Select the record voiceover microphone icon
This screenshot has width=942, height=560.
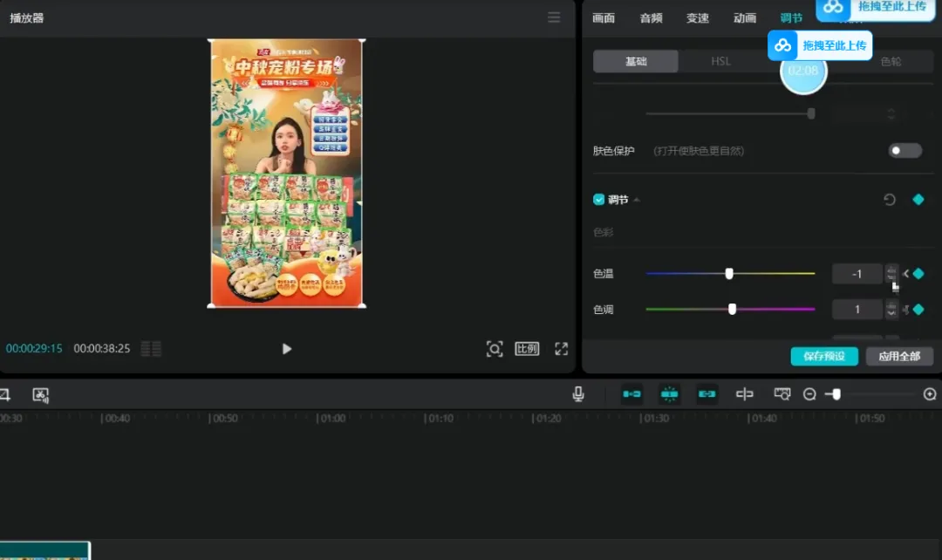(x=577, y=393)
